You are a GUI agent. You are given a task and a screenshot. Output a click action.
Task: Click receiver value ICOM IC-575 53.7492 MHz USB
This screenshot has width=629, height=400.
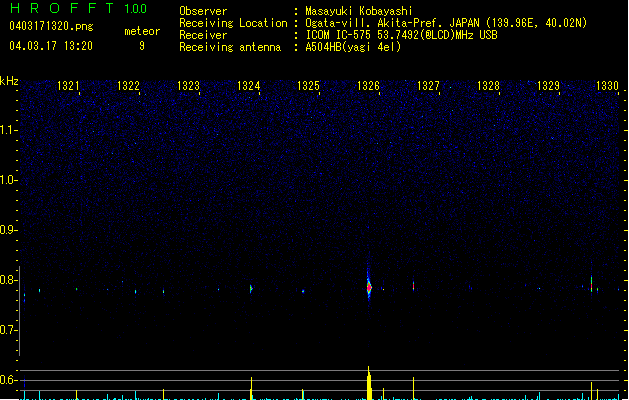[401, 35]
